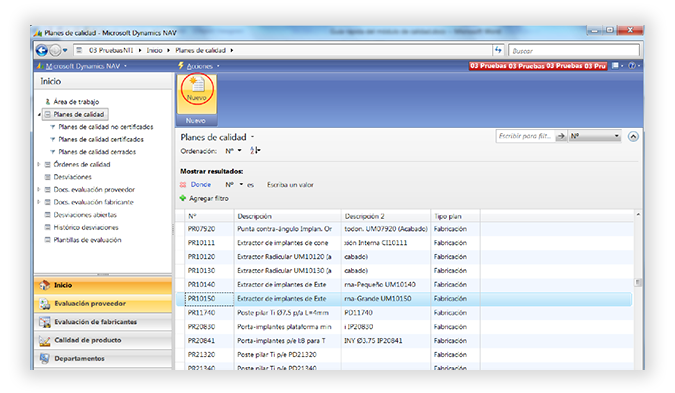
Task: Click the forward navigation arrow button
Action: 55,50
